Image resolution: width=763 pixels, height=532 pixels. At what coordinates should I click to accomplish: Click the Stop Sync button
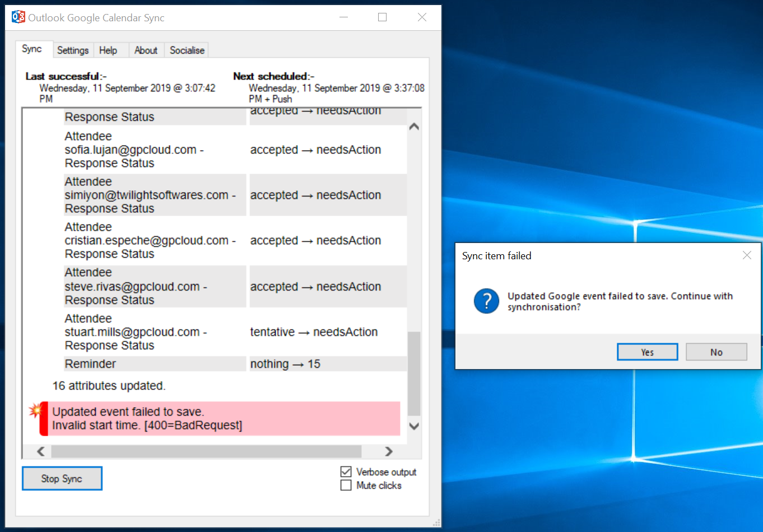[62, 478]
